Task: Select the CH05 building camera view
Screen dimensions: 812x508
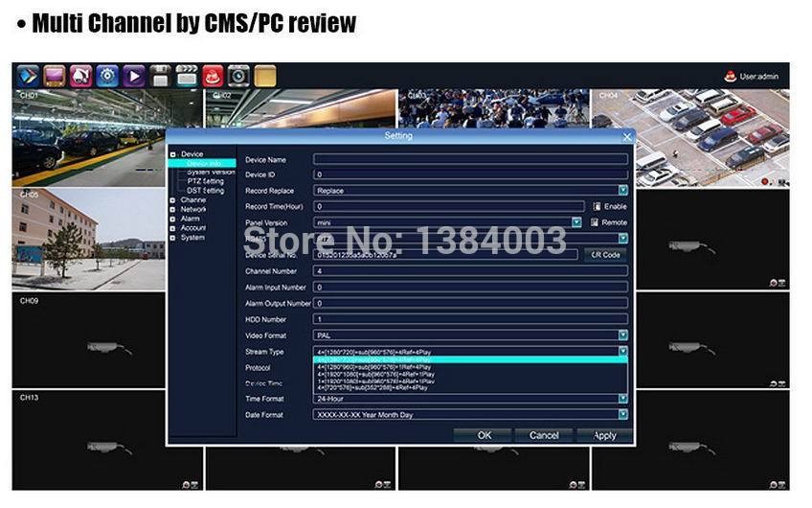Action: tap(88, 239)
